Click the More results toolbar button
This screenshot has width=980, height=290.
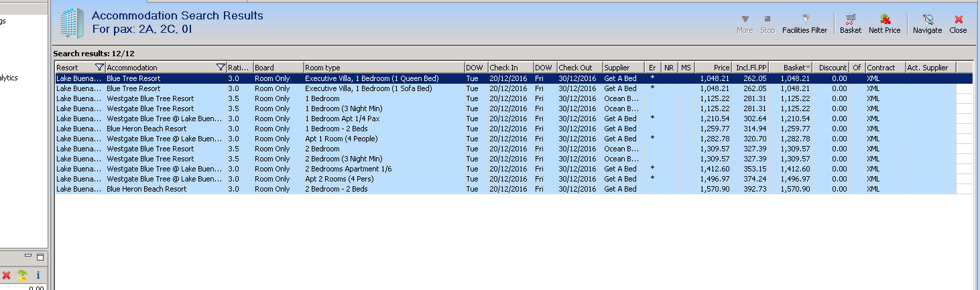[x=745, y=24]
